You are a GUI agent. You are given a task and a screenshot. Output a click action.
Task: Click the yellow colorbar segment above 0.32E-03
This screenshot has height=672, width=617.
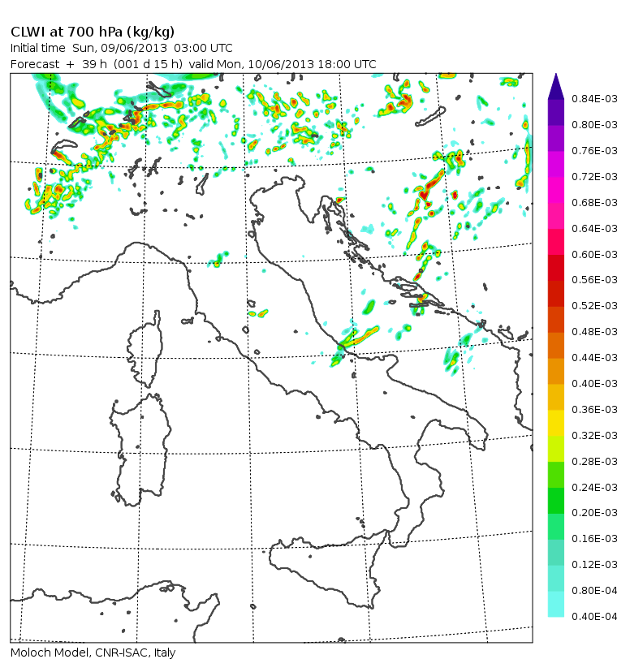tap(556, 423)
